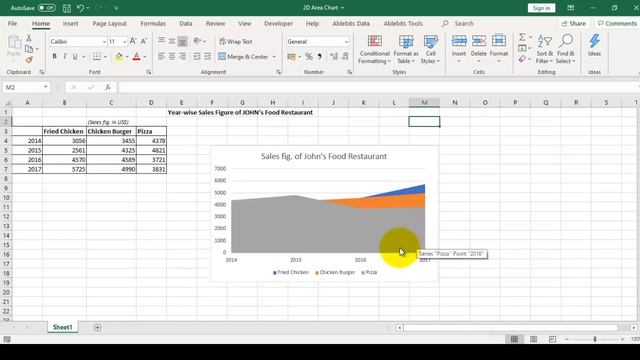This screenshot has width=640, height=360.
Task: Open the File tab
Action: tap(12, 24)
